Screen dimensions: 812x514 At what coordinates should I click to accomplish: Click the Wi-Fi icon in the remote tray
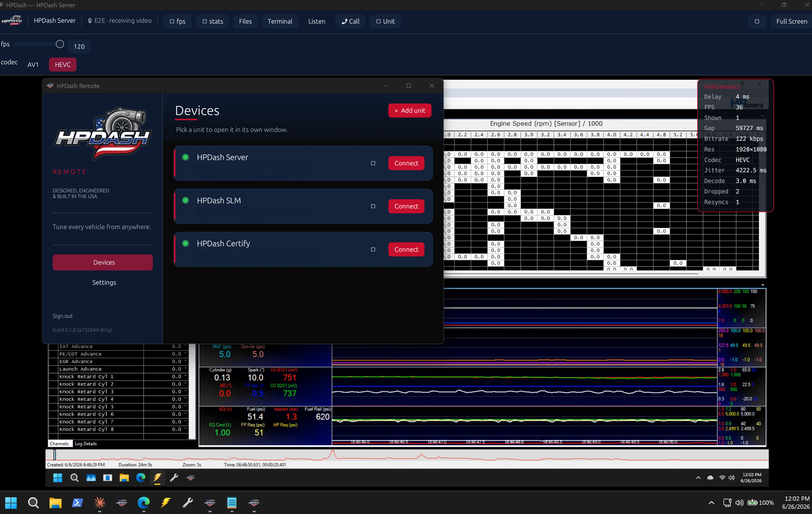point(722,478)
